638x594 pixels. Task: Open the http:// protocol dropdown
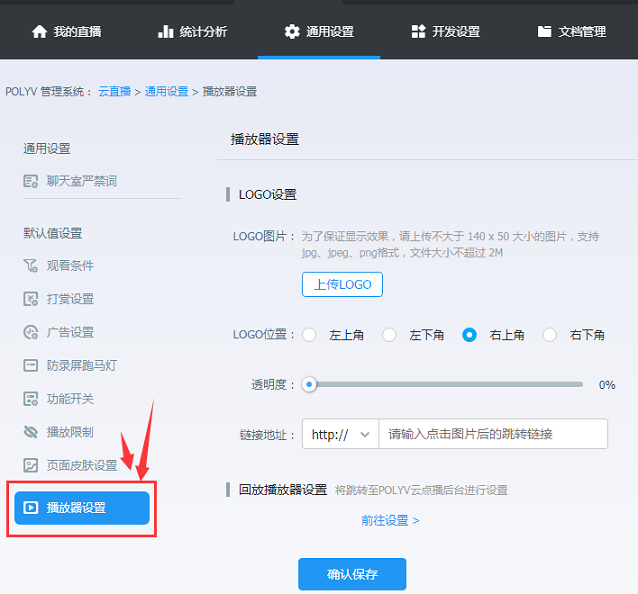(340, 434)
